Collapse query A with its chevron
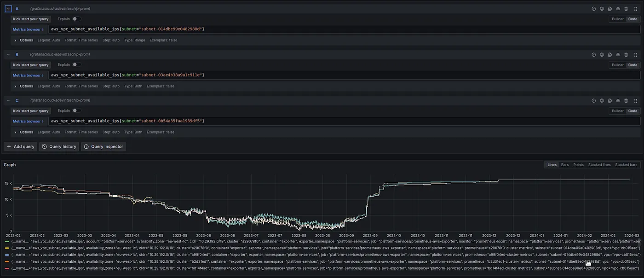Image resolution: width=644 pixels, height=278 pixels. (x=8, y=9)
